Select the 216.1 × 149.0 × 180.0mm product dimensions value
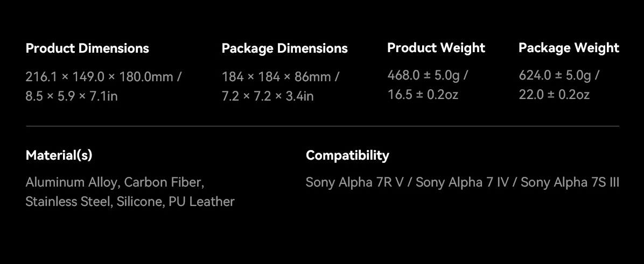Screen dimensions: 644x264 coord(99,77)
